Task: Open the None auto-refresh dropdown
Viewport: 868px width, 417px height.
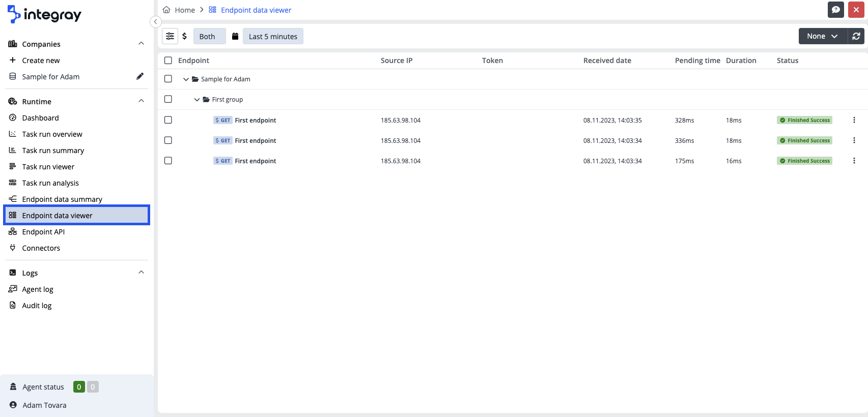Action: (822, 36)
